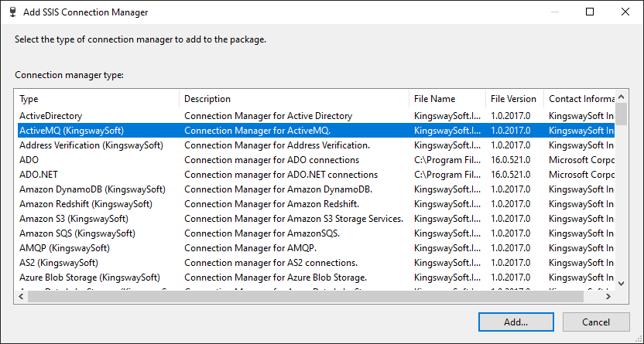Select the ADO.NET connection type

[x=39, y=175]
